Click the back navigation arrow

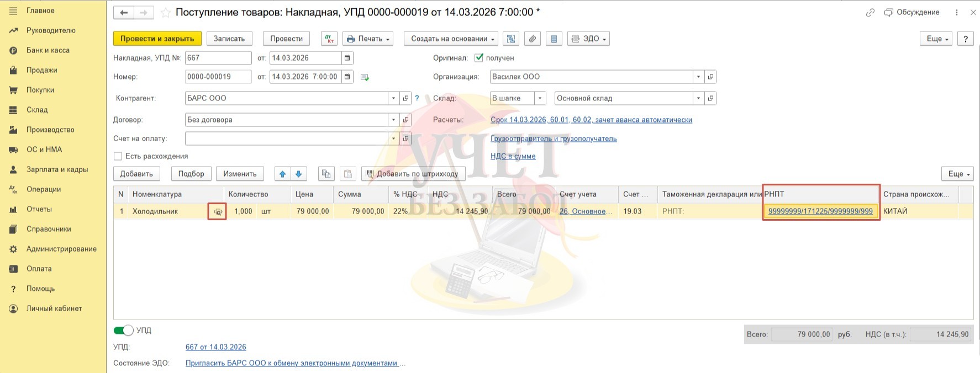[x=124, y=12]
